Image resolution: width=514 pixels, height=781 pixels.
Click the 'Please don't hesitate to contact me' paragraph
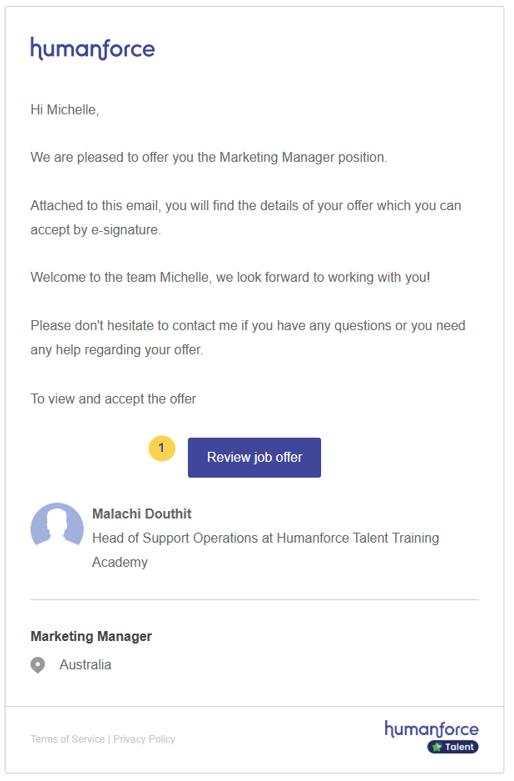tap(250, 340)
